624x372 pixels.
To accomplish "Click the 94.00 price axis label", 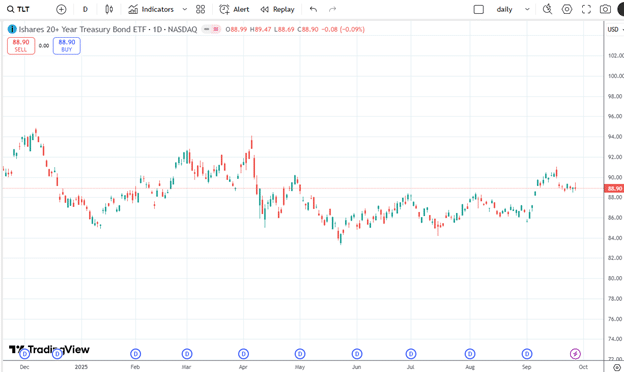I will point(616,136).
